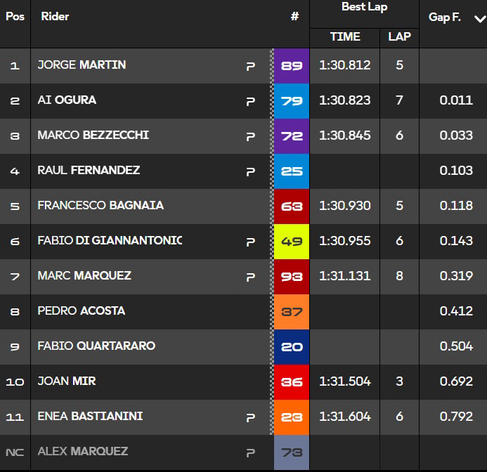Click Enea Bastianini's pit status icon

coord(251,418)
